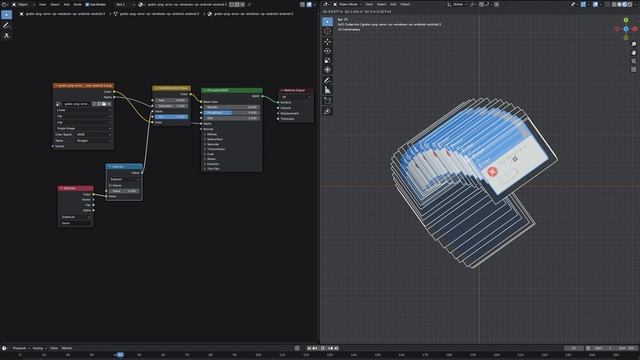Click Principled BSDF node header

click(232, 90)
